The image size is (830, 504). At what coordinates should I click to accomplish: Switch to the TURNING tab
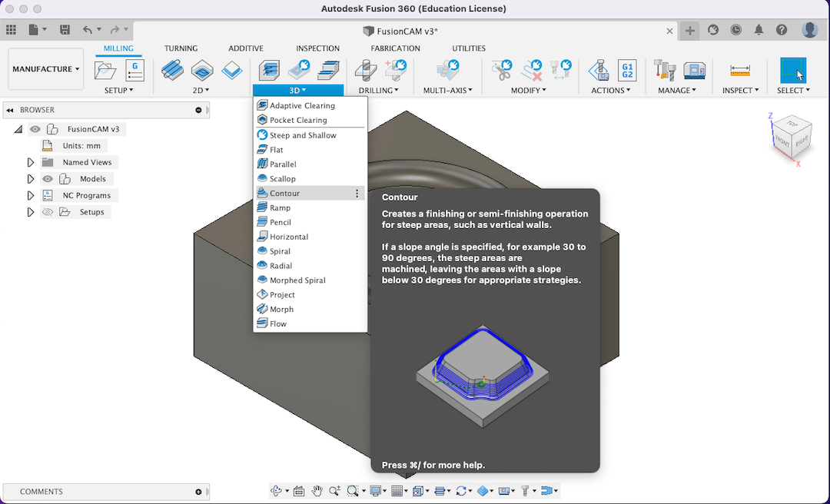click(181, 48)
